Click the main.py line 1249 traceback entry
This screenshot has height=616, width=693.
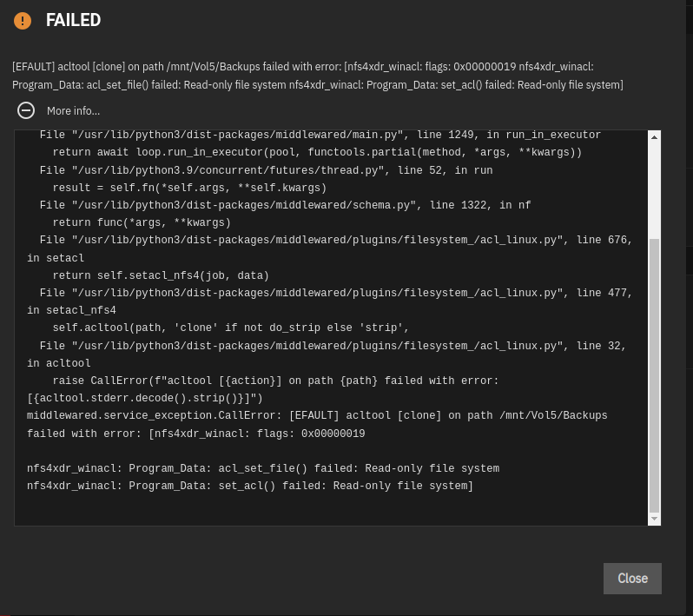click(x=320, y=135)
